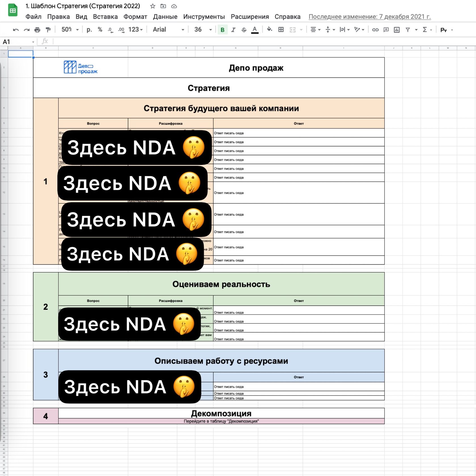
Task: Star the Шаблон Стратегия document
Action: click(x=153, y=6)
